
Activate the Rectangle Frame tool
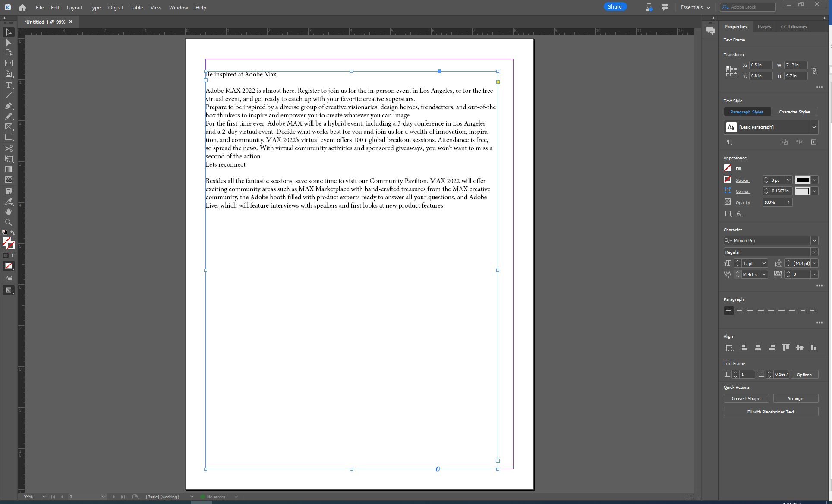coord(9,126)
